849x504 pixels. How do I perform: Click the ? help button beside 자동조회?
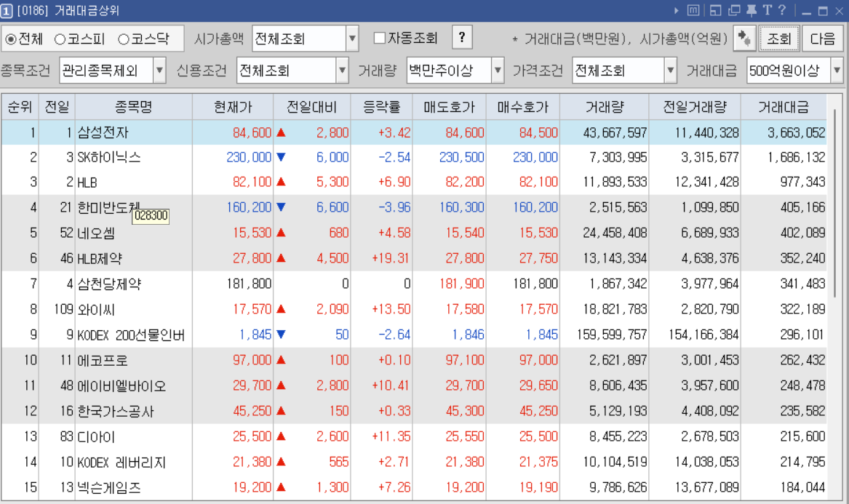click(x=461, y=37)
